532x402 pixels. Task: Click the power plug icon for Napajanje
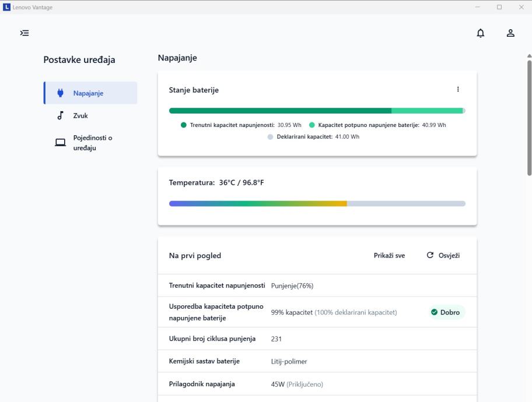click(60, 93)
